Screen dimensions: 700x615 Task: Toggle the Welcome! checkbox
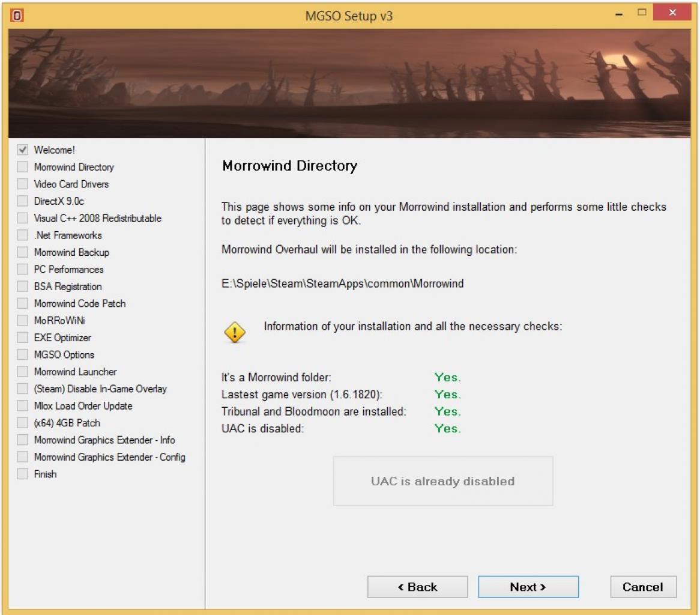(x=22, y=150)
